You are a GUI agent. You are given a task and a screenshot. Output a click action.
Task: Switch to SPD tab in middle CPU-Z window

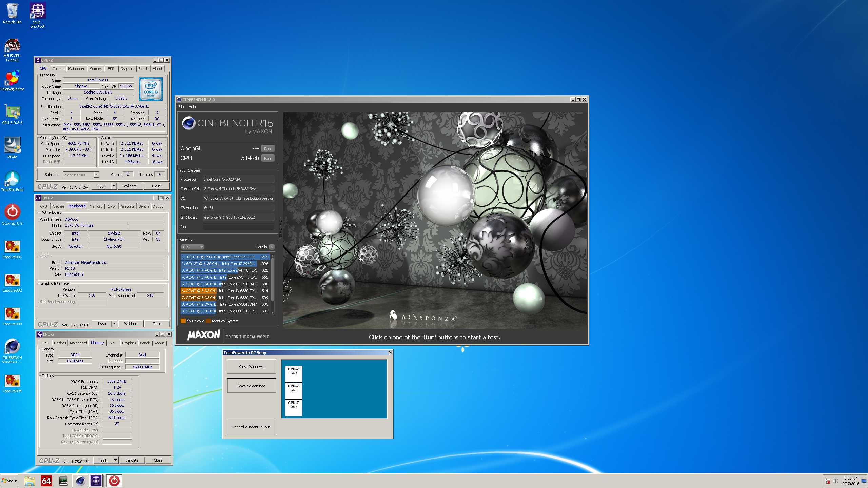(111, 206)
